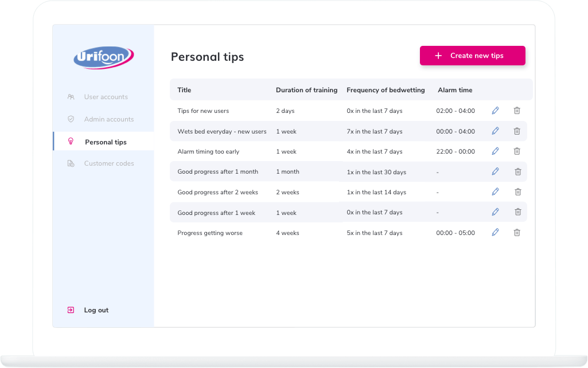Edit the 'Alarm timing too early' tip
This screenshot has height=368, width=588.
(x=496, y=151)
